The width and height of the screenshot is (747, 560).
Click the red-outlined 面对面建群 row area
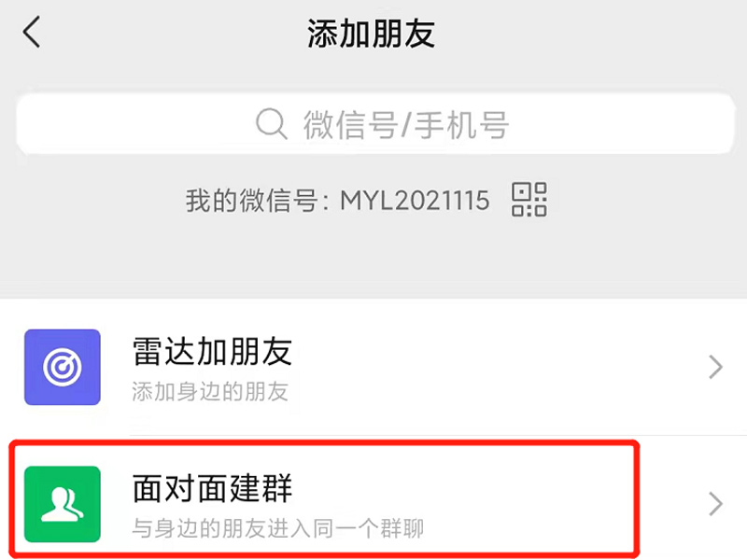tap(324, 498)
